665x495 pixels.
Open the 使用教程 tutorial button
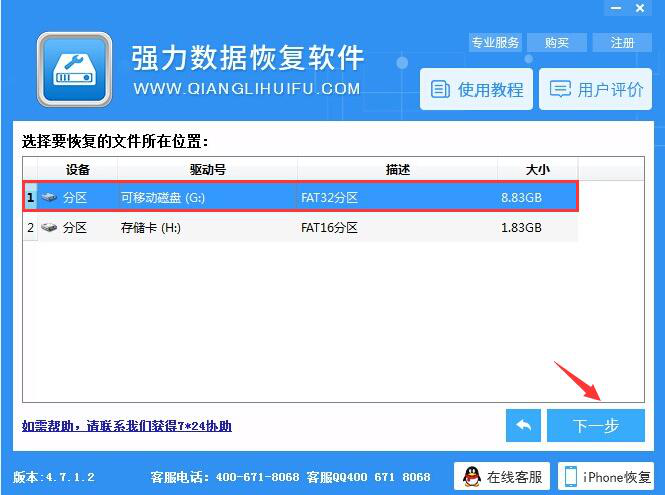(476, 89)
